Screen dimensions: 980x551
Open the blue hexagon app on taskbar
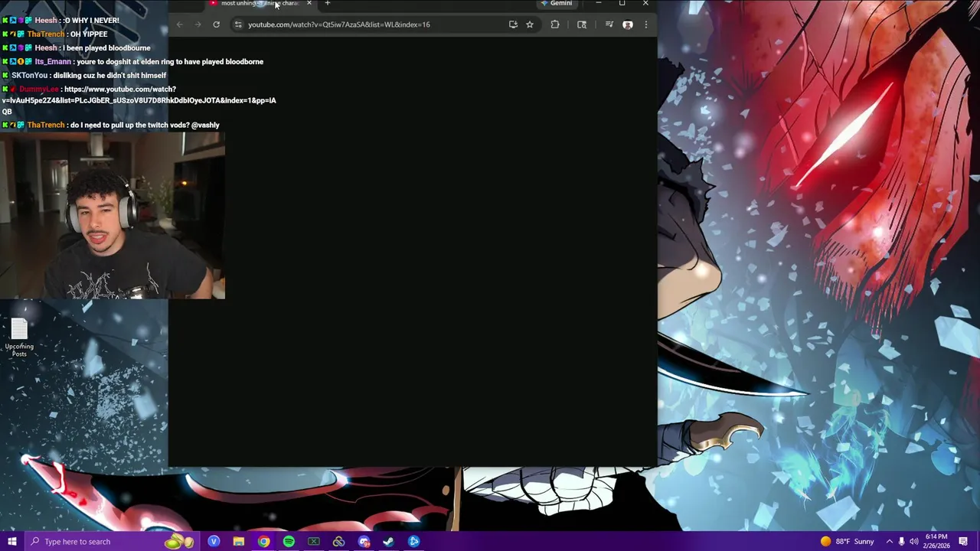pos(413,542)
